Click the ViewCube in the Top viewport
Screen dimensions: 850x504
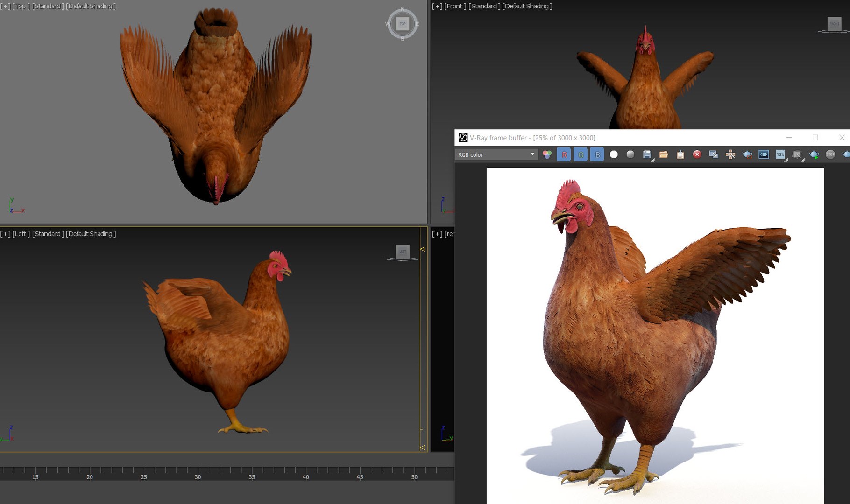pos(403,24)
